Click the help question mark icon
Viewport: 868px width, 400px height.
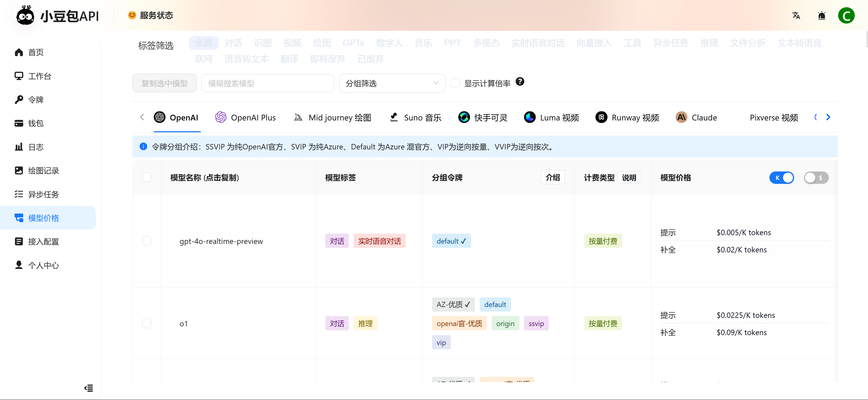[x=520, y=82]
